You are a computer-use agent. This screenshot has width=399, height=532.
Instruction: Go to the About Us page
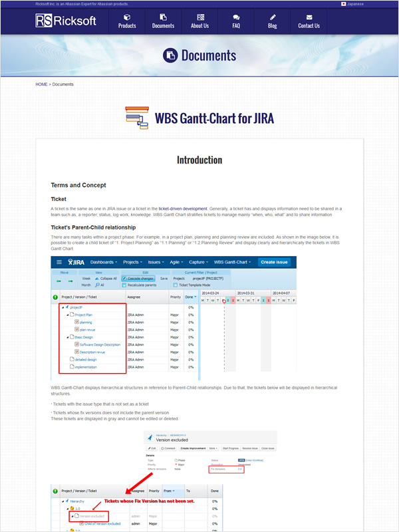[x=199, y=21]
